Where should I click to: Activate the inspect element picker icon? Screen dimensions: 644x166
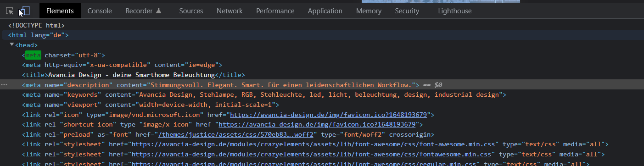tap(10, 11)
